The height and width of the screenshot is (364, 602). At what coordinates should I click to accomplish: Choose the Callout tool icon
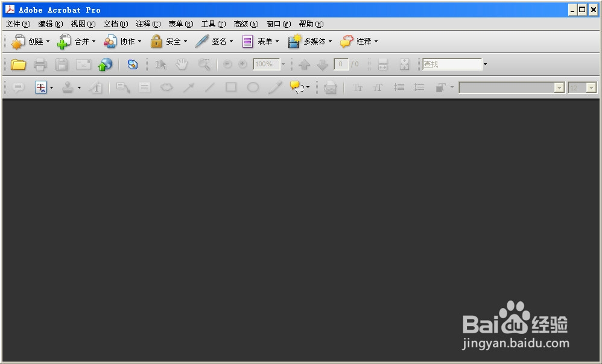123,87
